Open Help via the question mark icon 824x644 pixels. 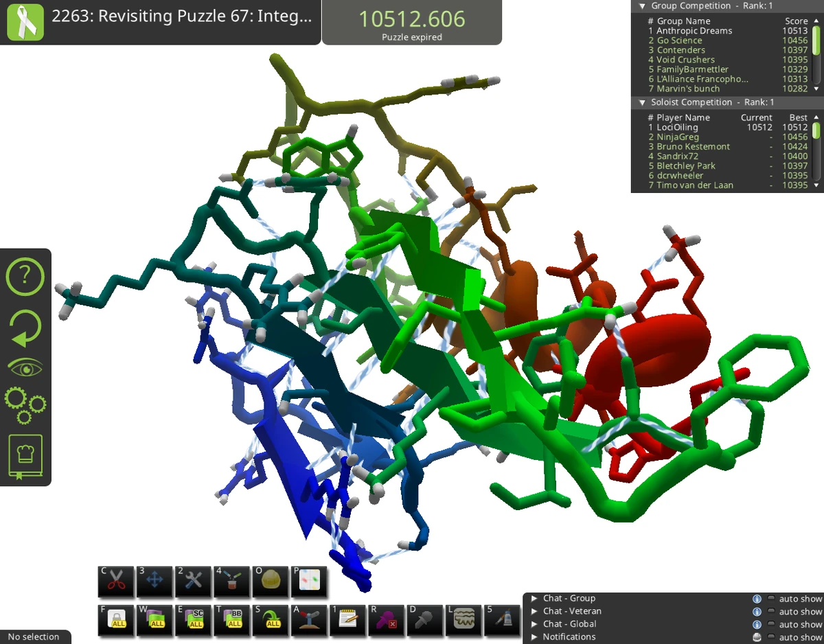25,277
